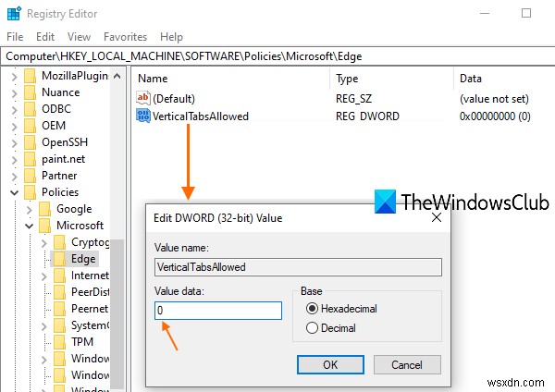Click the Registry Editor app icon in title bar
The width and height of the screenshot is (555, 392).
point(14,14)
